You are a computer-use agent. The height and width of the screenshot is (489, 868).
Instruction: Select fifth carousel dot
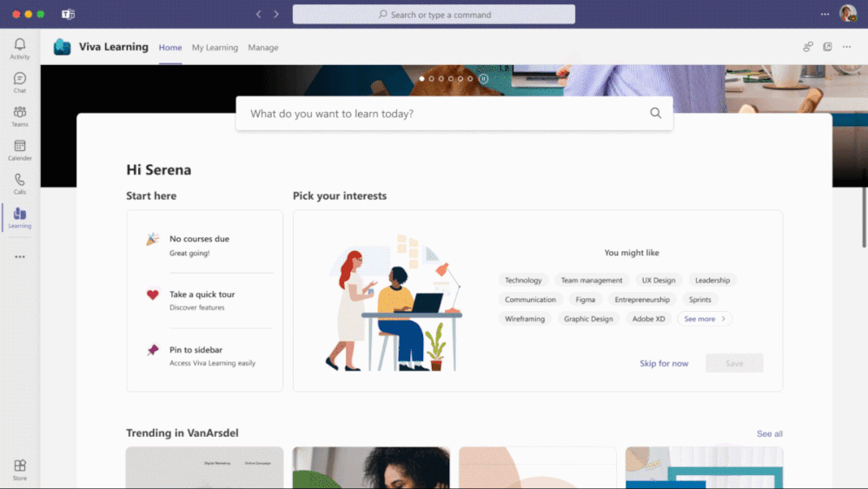tap(461, 78)
